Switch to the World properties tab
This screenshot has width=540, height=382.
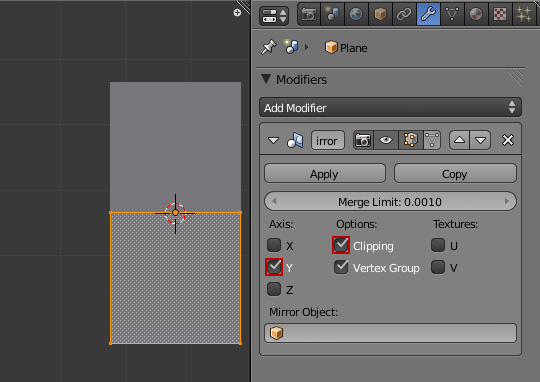pos(356,14)
